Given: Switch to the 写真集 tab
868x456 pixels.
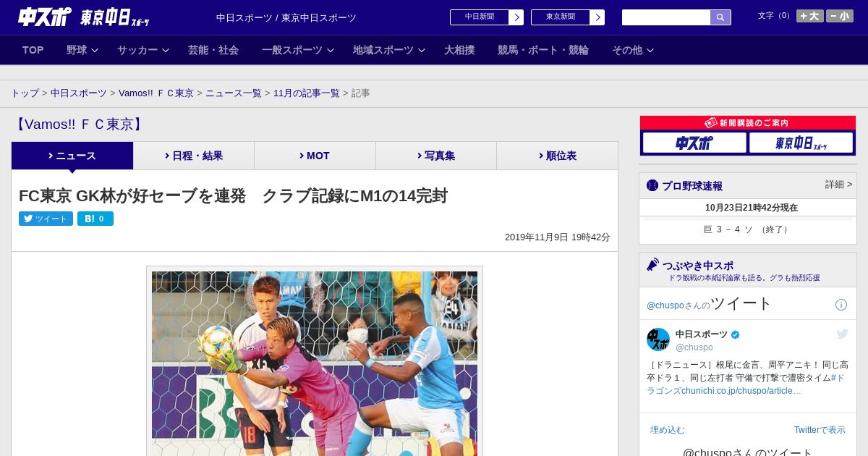Looking at the screenshot, I should tap(436, 156).
